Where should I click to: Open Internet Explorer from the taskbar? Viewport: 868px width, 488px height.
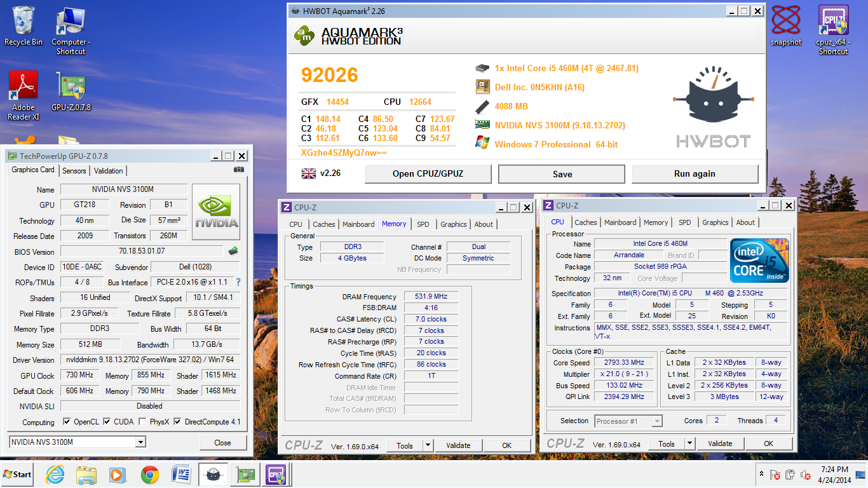pyautogui.click(x=56, y=474)
